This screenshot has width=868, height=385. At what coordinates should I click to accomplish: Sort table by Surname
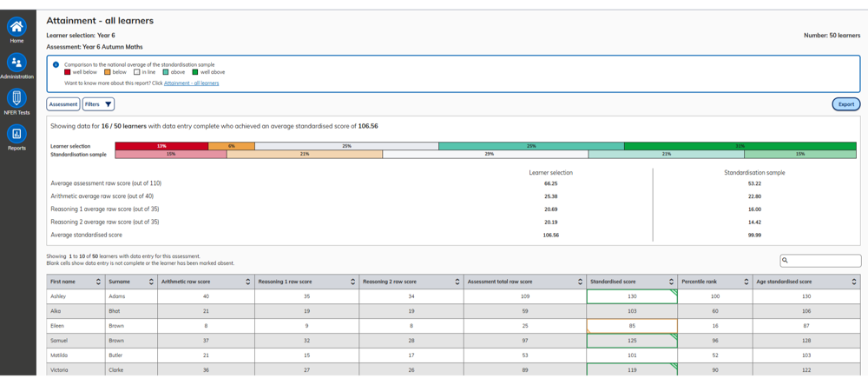click(x=152, y=282)
